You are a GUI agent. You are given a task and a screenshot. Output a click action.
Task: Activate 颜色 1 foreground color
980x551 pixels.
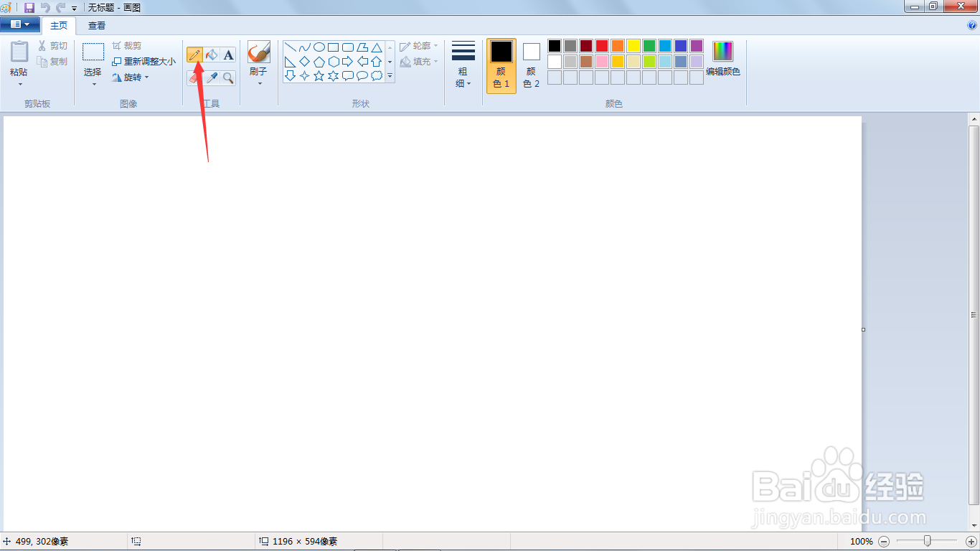click(501, 66)
